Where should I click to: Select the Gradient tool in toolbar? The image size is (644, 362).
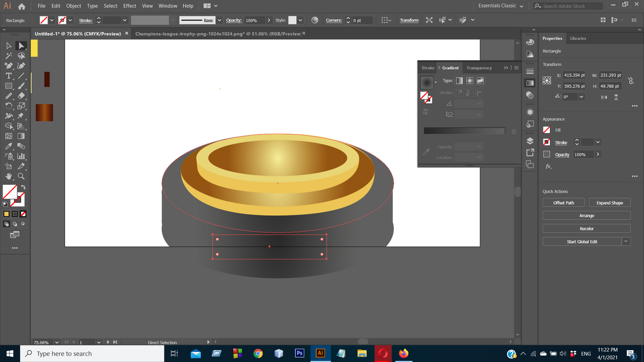coord(21,136)
